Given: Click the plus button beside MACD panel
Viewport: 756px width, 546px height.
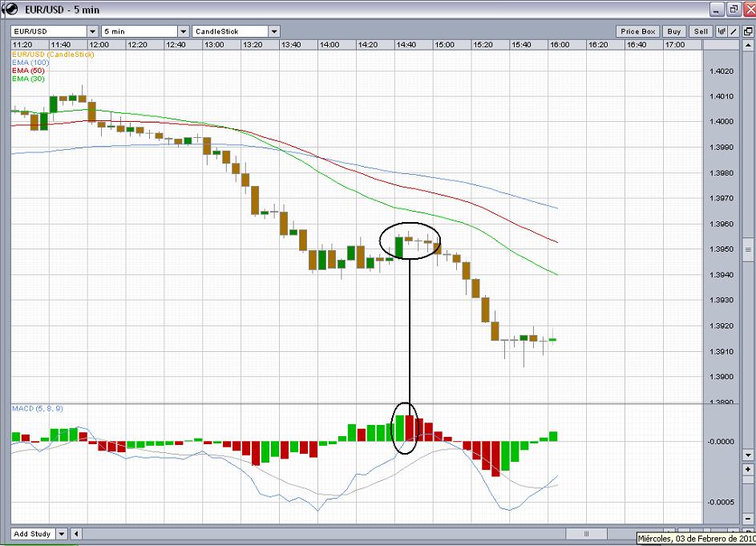Looking at the screenshot, I should [x=748, y=469].
